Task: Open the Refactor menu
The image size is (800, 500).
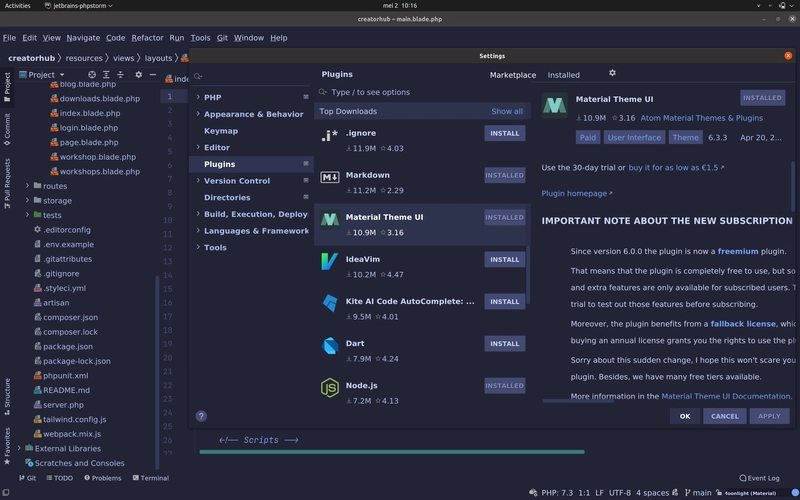Action: point(147,38)
